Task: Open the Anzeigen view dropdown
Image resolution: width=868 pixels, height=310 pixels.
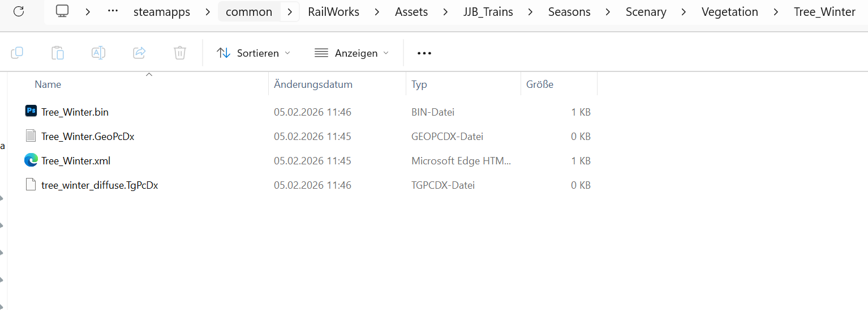Action: point(352,53)
